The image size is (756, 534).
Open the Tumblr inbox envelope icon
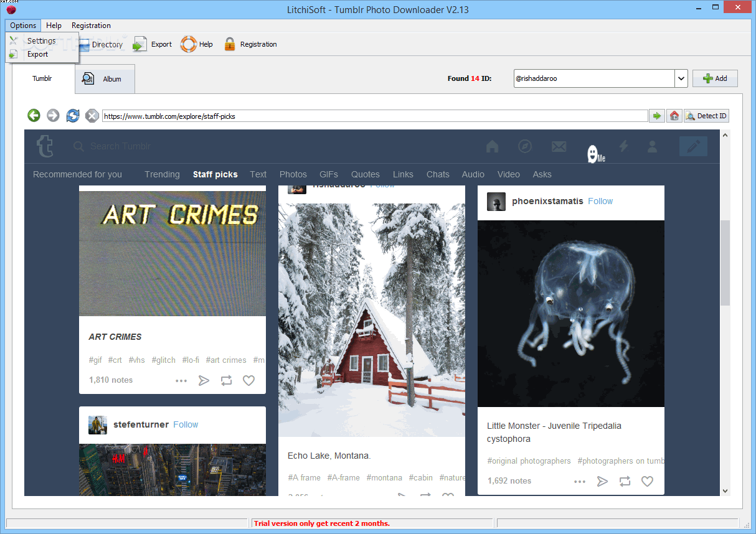pyautogui.click(x=559, y=146)
